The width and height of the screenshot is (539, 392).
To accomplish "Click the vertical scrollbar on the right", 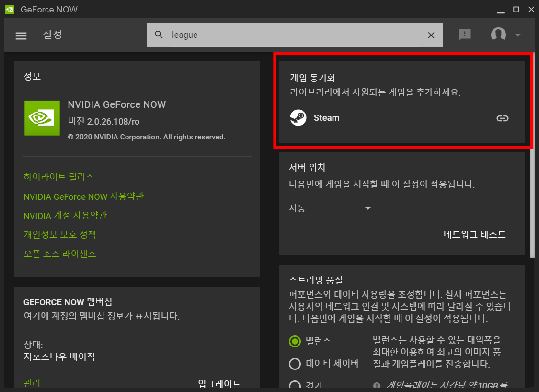I will (532, 155).
